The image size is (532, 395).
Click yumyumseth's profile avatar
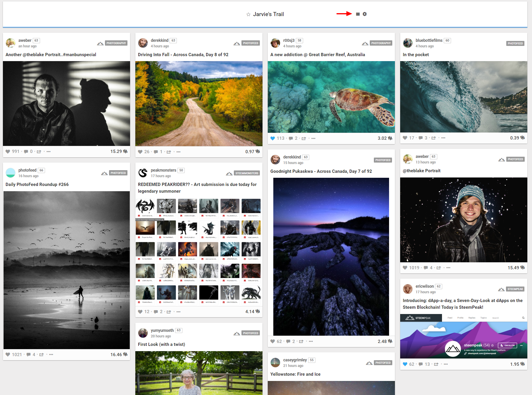[x=143, y=333]
